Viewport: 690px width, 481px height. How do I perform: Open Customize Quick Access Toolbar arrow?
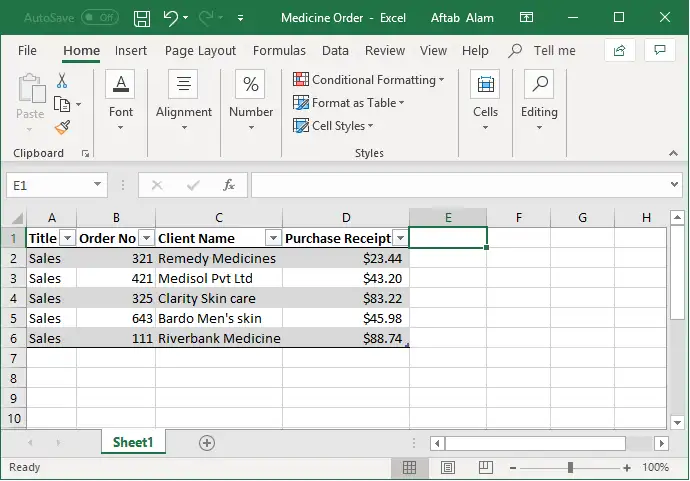[240, 18]
